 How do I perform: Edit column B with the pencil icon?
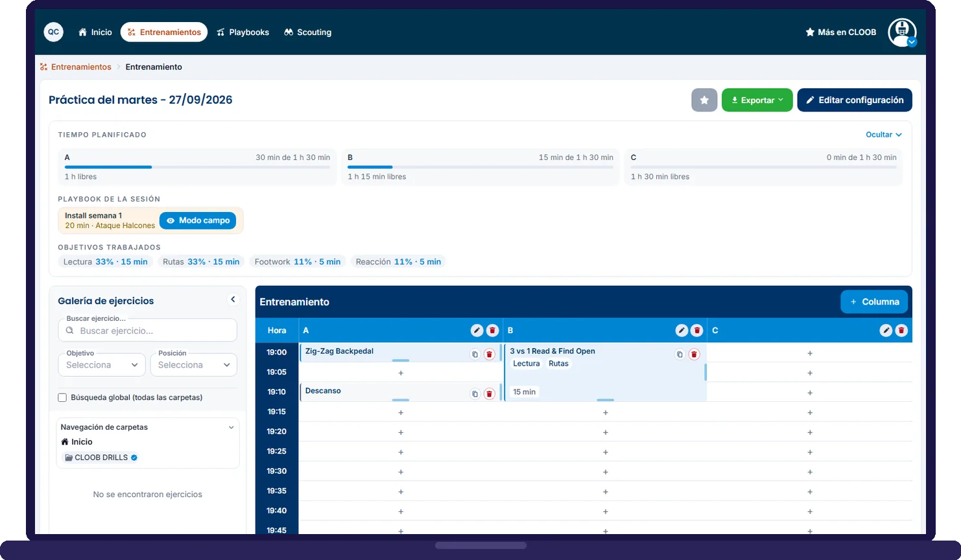point(682,331)
